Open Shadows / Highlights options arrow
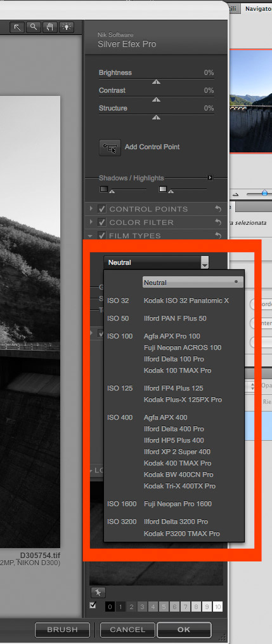 210,178
